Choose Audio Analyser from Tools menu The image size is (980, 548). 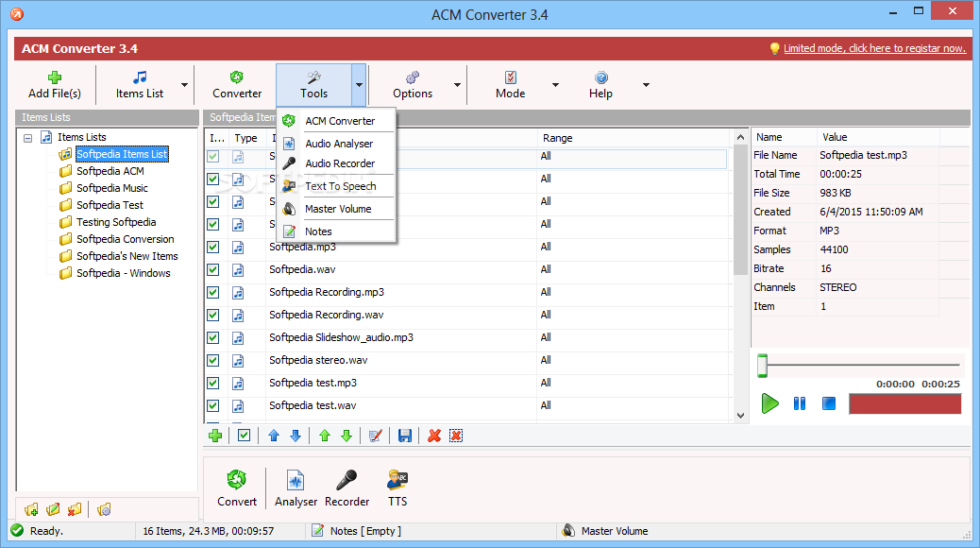coord(336,144)
